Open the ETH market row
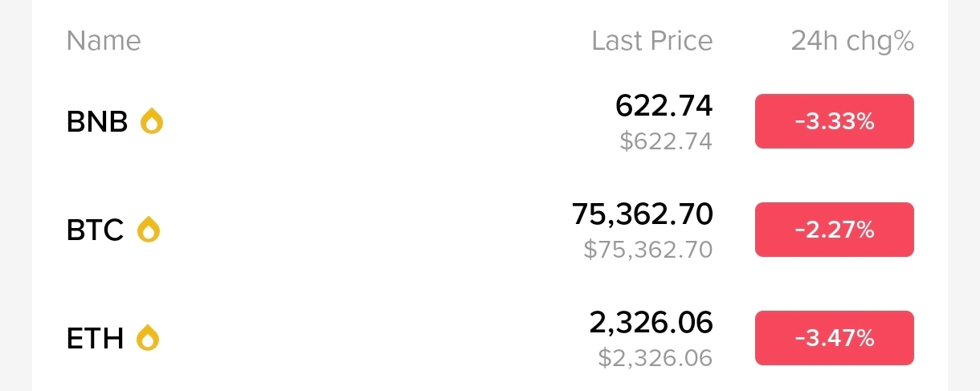 pyautogui.click(x=490, y=339)
